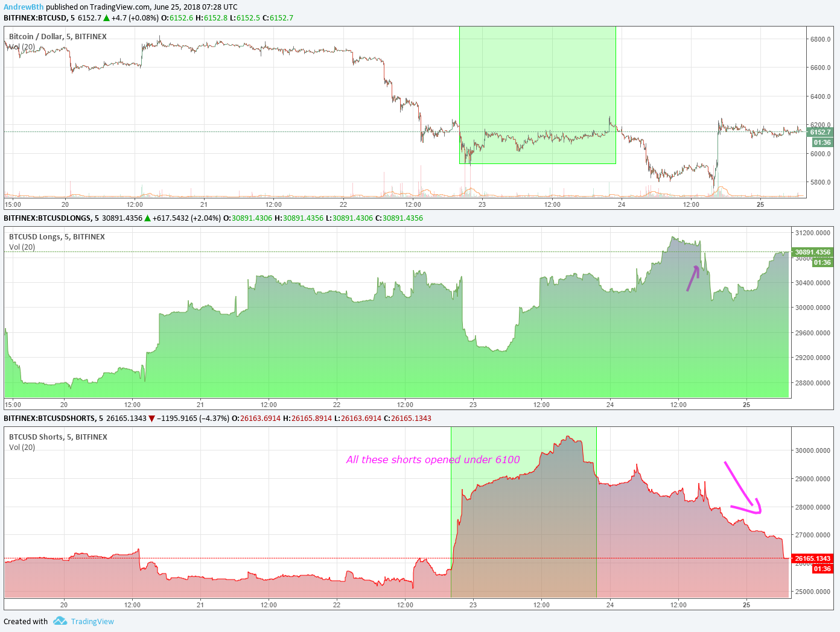Select the 'All these shorts opened under 6100' note
The image size is (840, 632).
tap(433, 460)
